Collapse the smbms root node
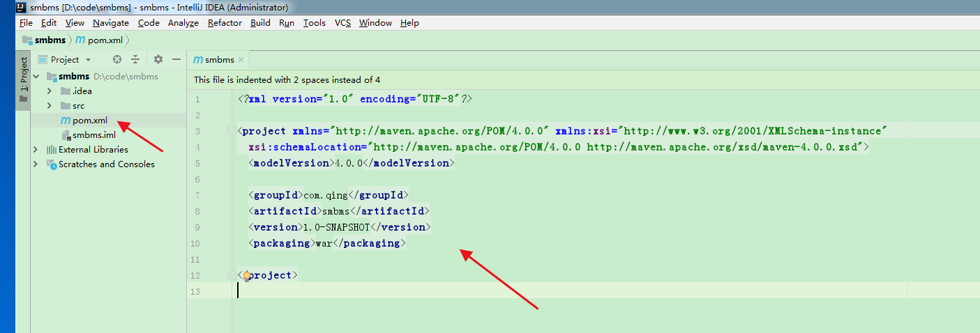This screenshot has width=980, height=333. coord(36,77)
